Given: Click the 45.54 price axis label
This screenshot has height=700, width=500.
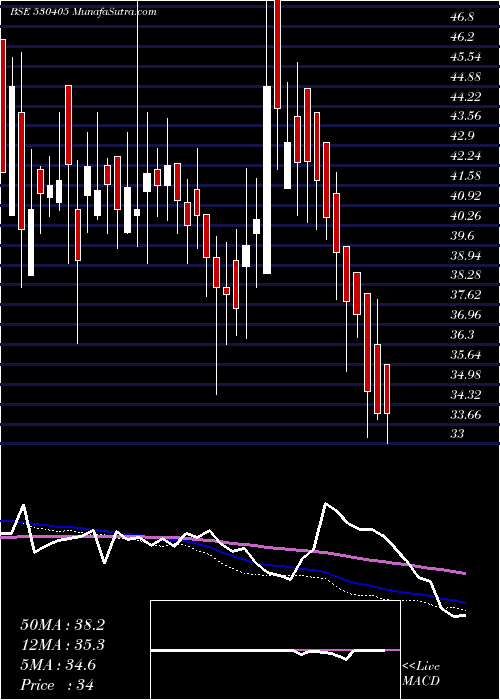Looking at the screenshot, I should (466, 57).
